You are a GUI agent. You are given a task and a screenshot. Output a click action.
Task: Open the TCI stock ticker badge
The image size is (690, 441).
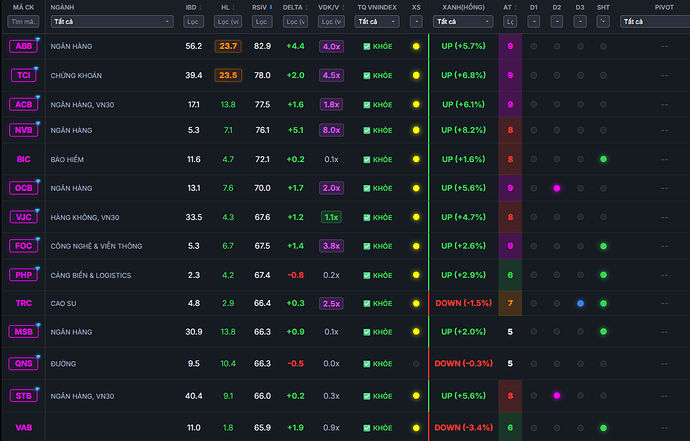point(23,75)
